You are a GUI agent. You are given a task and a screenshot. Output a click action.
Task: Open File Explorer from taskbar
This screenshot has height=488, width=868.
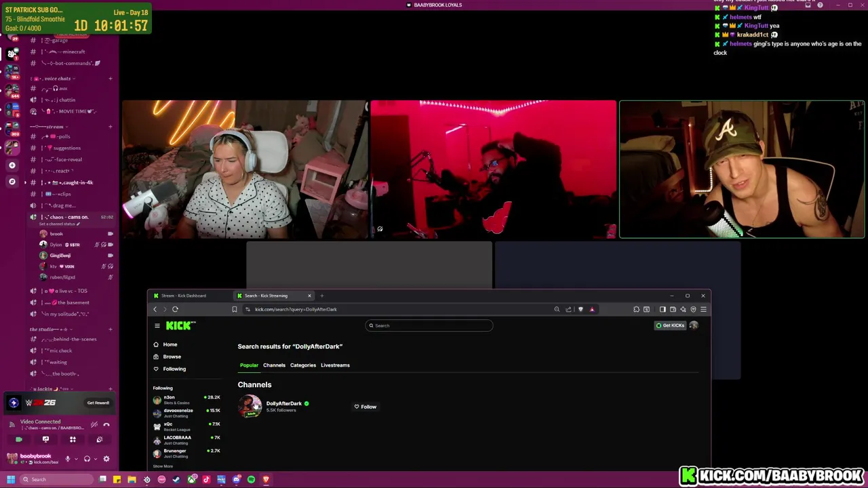coord(132,479)
